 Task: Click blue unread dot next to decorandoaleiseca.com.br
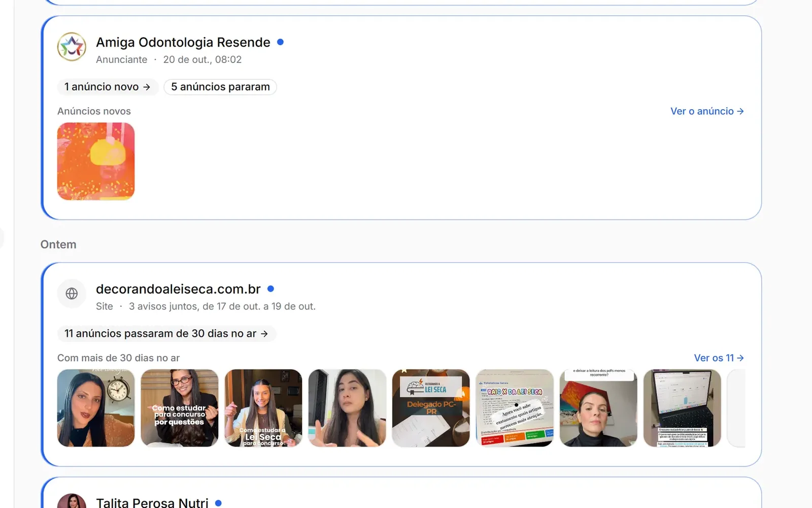click(x=270, y=289)
